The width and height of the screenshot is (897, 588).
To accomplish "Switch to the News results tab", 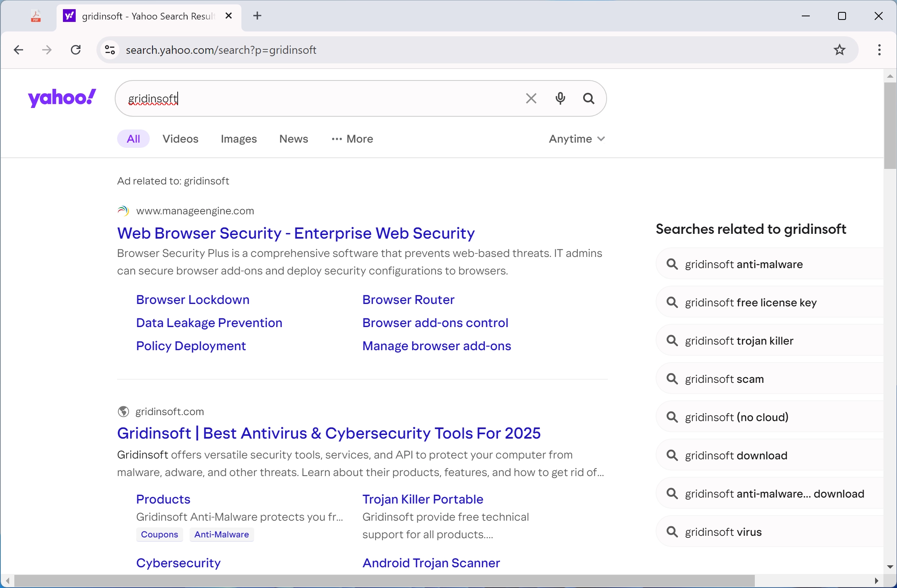I will click(294, 139).
